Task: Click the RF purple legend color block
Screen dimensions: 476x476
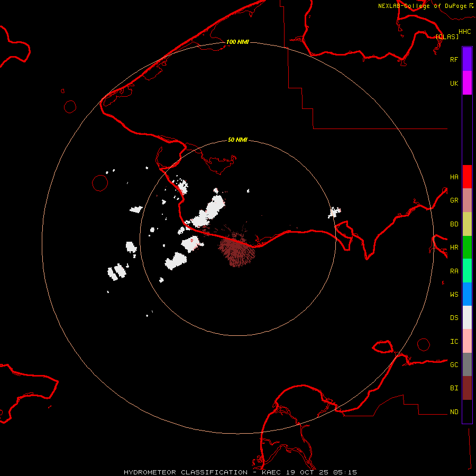Action: click(467, 59)
